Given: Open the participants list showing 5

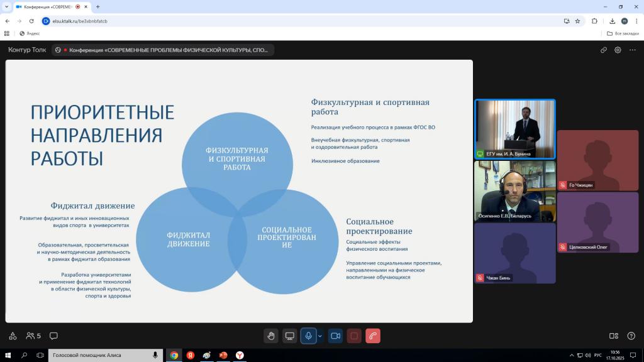Looking at the screenshot, I should pos(33,336).
